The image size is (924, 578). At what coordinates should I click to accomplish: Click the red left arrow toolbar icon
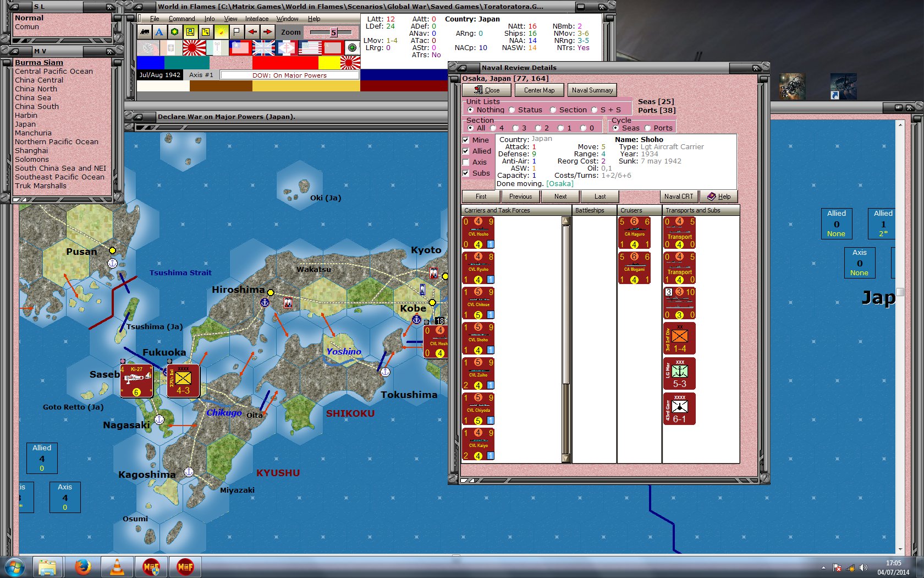pyautogui.click(x=252, y=32)
